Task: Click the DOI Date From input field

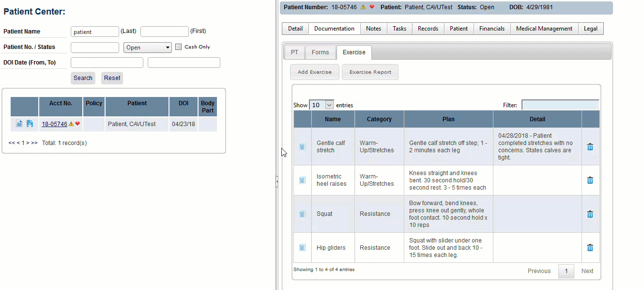Action: tap(107, 63)
